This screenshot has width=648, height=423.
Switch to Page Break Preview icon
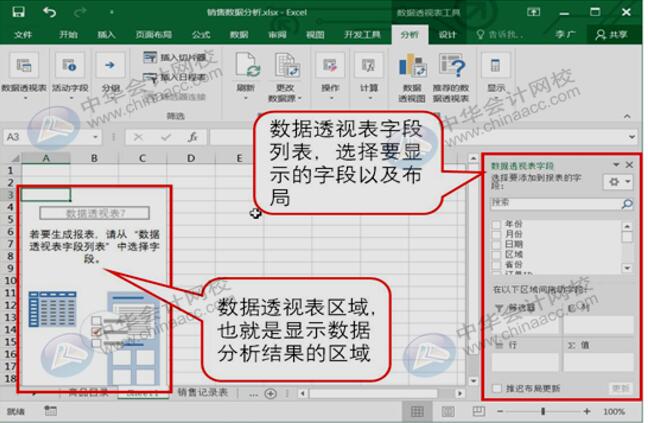pos(479,411)
